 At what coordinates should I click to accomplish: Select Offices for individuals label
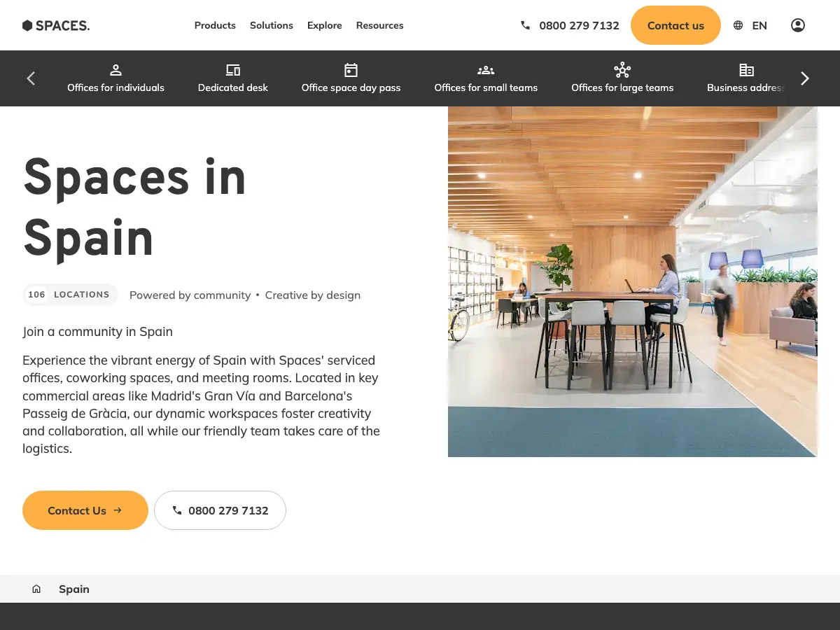pyautogui.click(x=116, y=87)
